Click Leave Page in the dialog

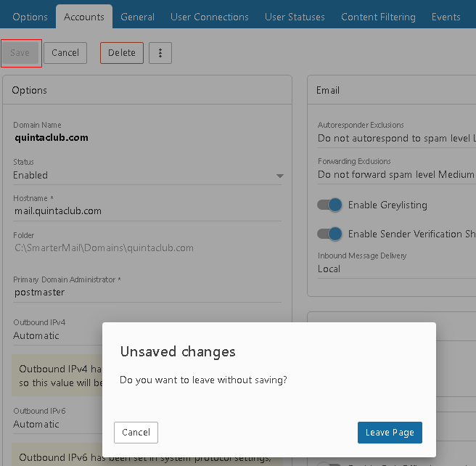pyautogui.click(x=390, y=433)
